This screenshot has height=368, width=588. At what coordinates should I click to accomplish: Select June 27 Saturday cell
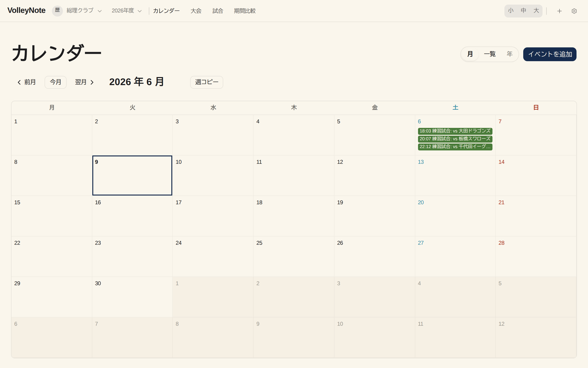pos(455,256)
